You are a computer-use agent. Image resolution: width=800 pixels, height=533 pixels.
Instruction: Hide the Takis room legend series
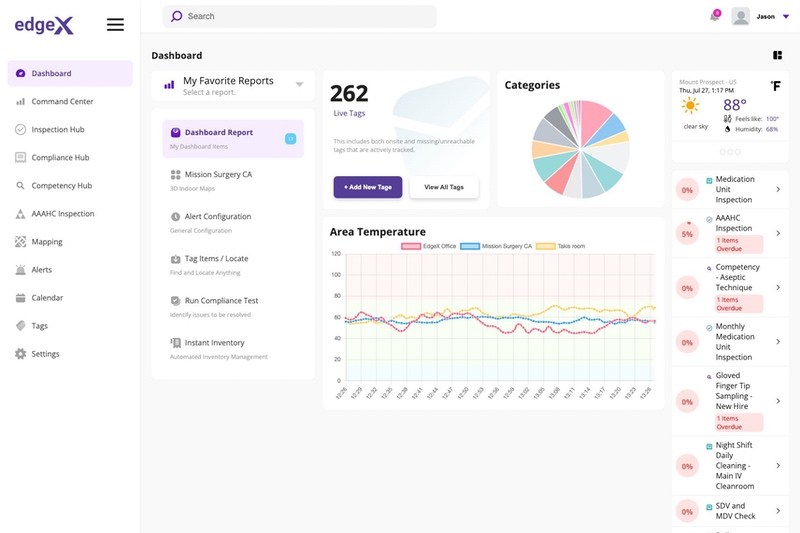point(562,246)
